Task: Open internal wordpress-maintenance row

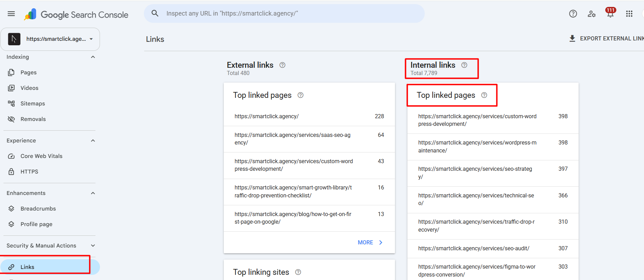Action: coord(493,147)
